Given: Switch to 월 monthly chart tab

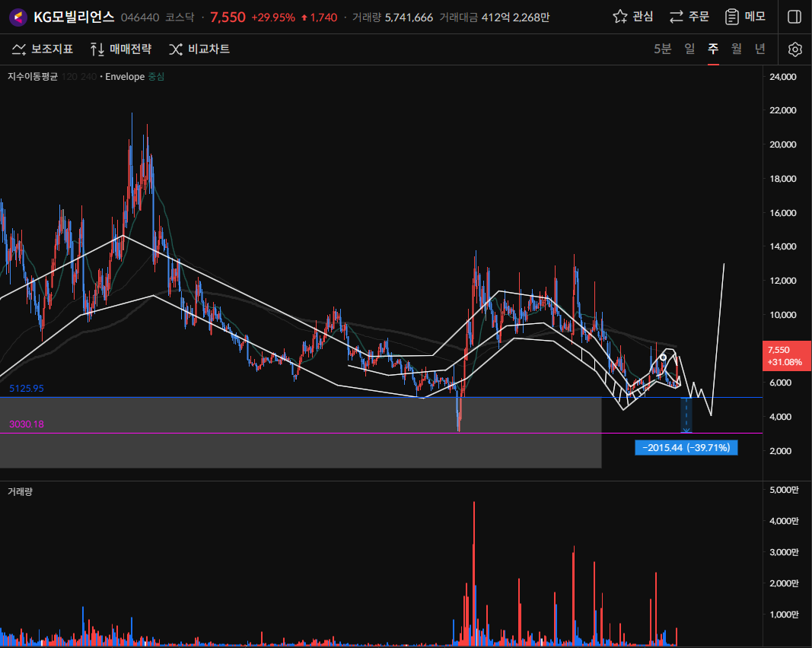Looking at the screenshot, I should pos(737,49).
